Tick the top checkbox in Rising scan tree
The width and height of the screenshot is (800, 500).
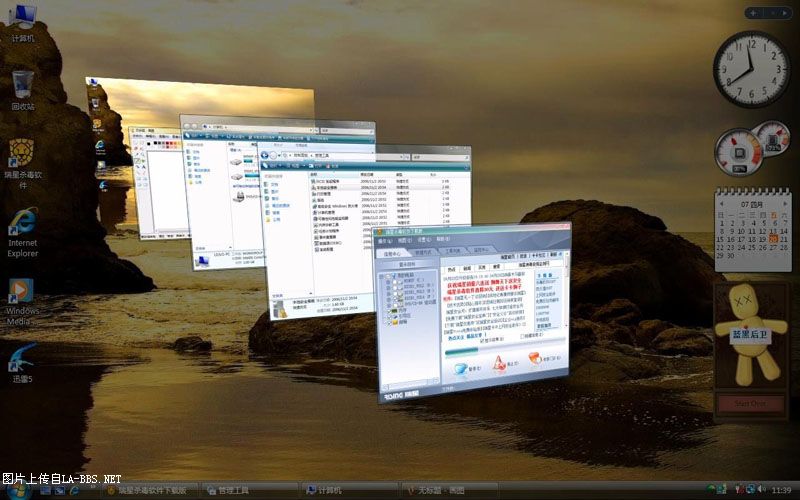click(390, 275)
